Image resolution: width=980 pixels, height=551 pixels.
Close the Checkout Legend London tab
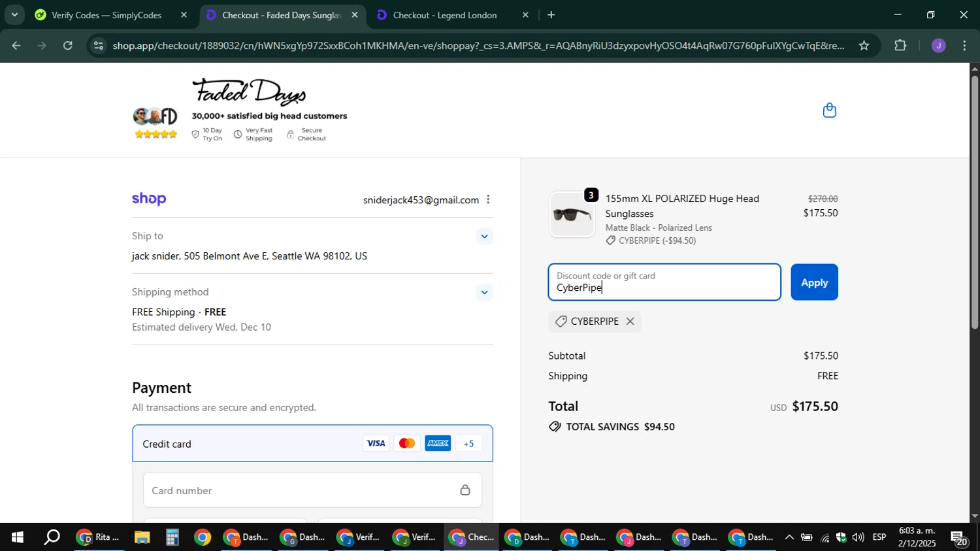tap(525, 15)
